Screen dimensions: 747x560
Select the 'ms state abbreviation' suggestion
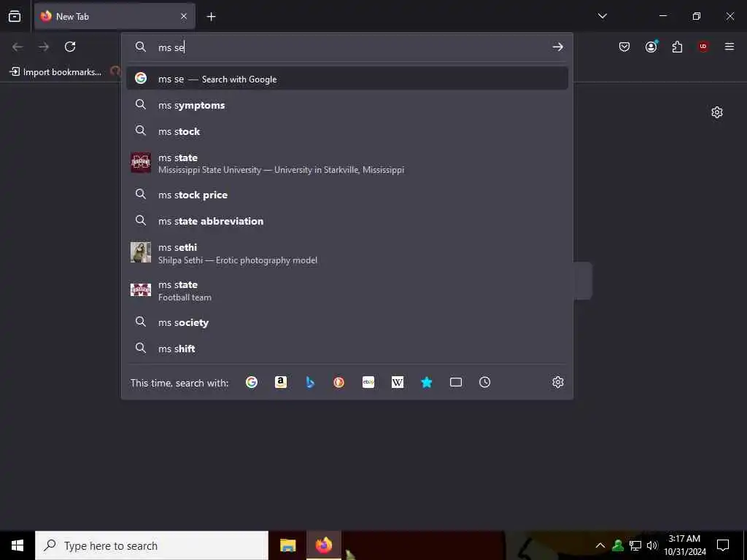pyautogui.click(x=347, y=221)
